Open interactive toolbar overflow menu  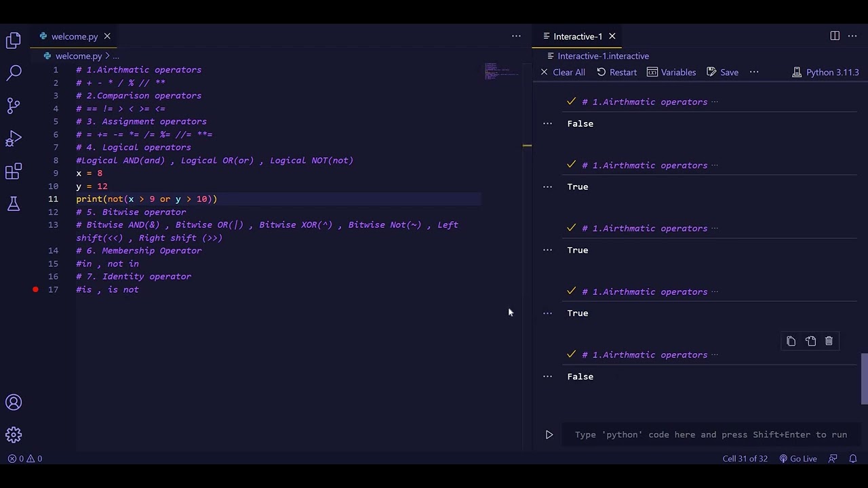point(754,73)
